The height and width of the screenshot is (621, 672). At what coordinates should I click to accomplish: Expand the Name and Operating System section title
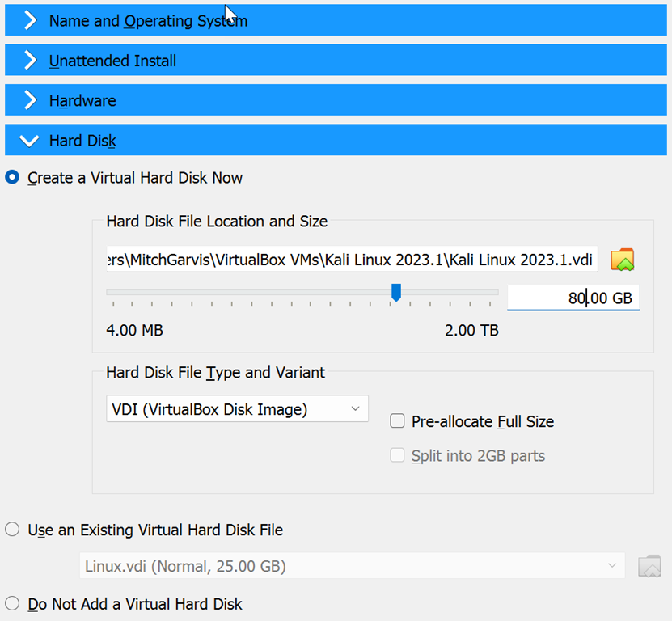(148, 21)
